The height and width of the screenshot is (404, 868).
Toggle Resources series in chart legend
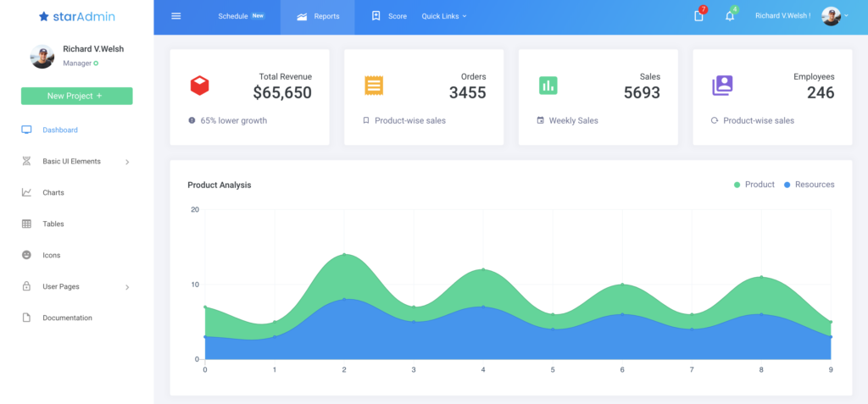point(809,185)
